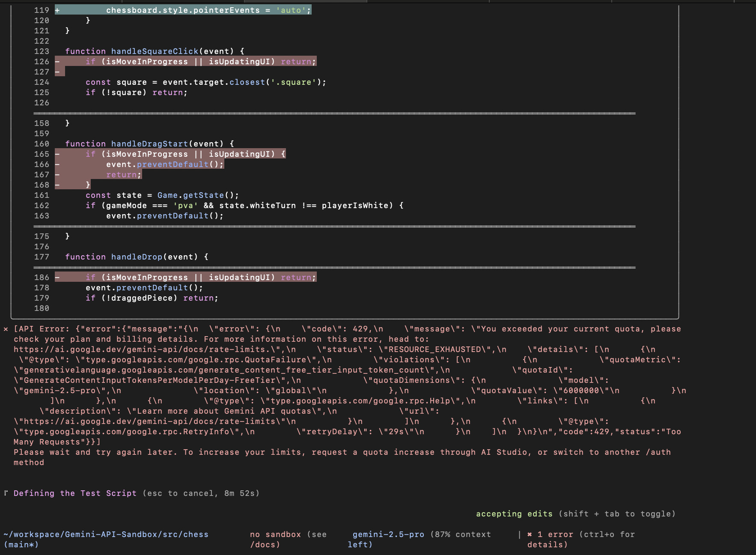
Task: Click the error cross icon in status bar
Action: pos(530,534)
